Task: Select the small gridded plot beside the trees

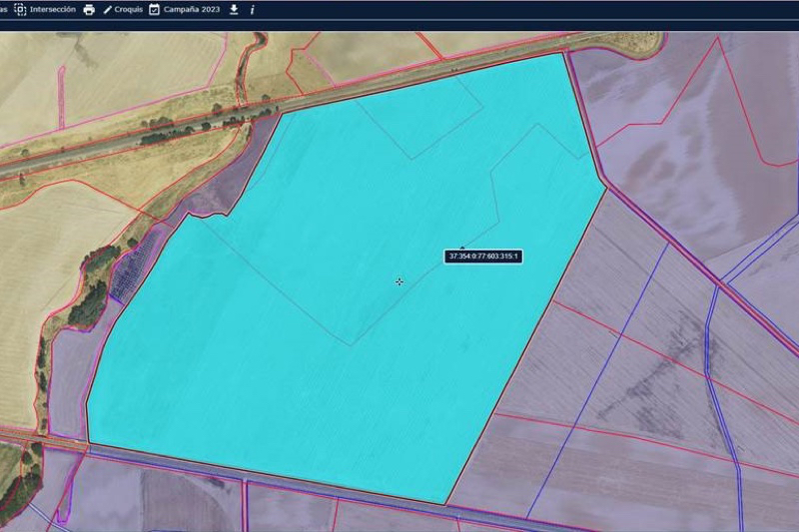Action: (x=134, y=269)
